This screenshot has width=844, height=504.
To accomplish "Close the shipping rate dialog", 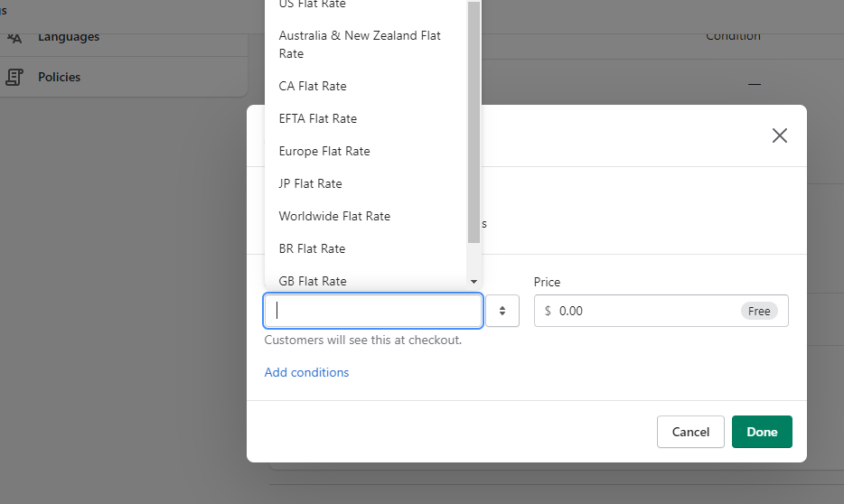I will [x=779, y=135].
